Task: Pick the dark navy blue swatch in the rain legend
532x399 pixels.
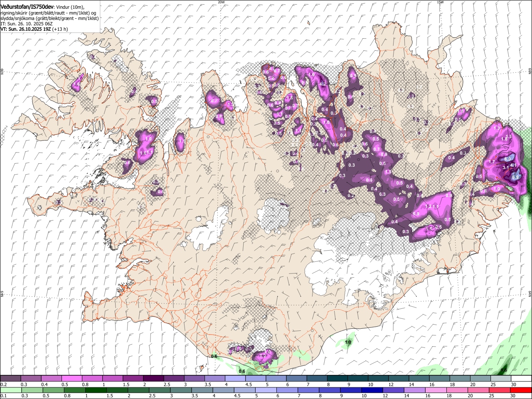Action: [371, 390]
